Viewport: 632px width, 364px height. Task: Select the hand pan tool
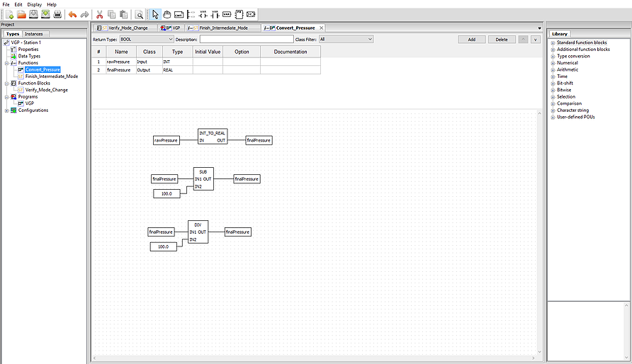pyautogui.click(x=167, y=14)
